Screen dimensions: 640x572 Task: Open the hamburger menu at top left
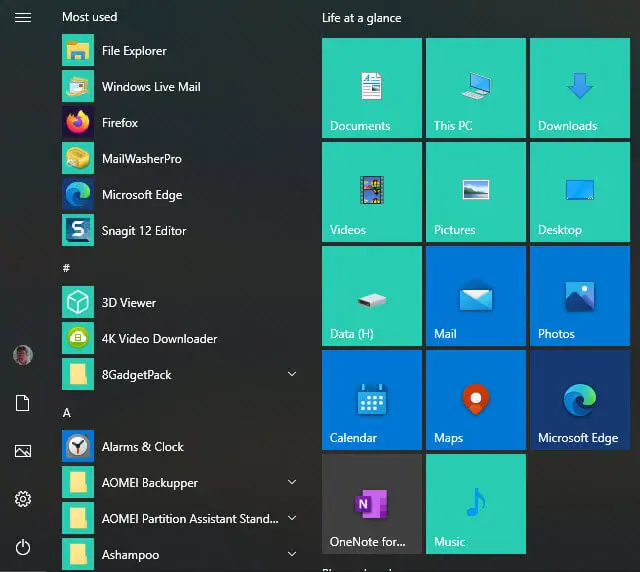pos(23,18)
